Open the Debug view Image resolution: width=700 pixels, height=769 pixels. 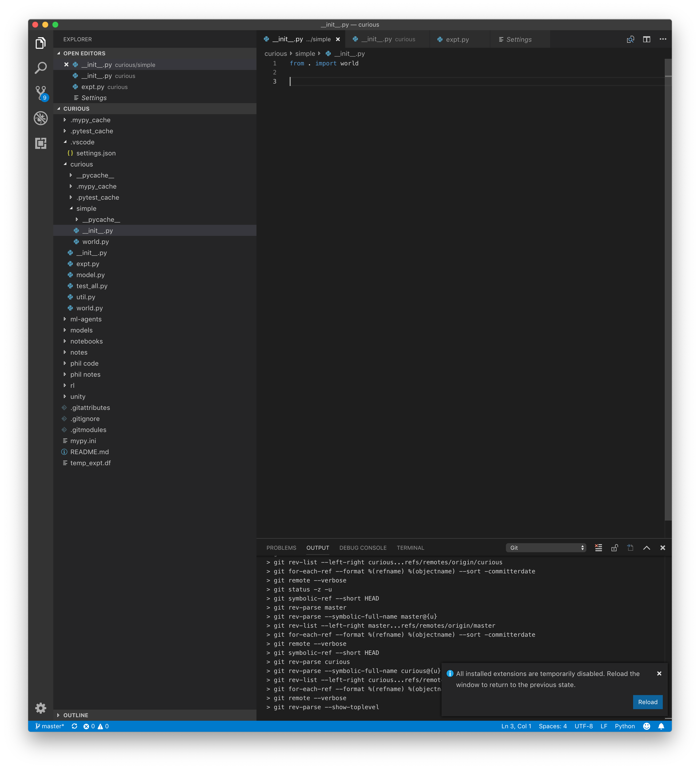(x=41, y=118)
